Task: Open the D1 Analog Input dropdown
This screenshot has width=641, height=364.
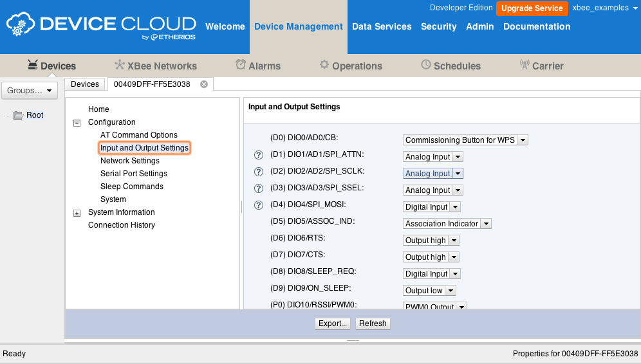Action: click(x=433, y=157)
